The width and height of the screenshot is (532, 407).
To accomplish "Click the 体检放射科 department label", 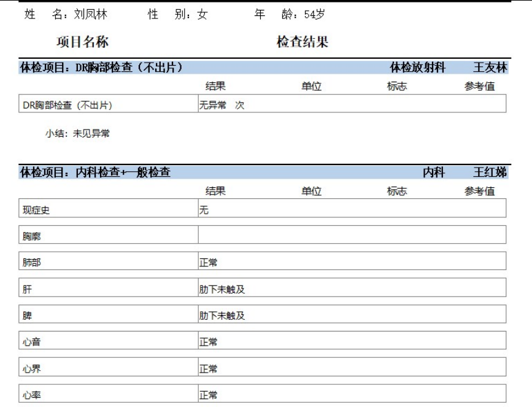I will [x=417, y=68].
